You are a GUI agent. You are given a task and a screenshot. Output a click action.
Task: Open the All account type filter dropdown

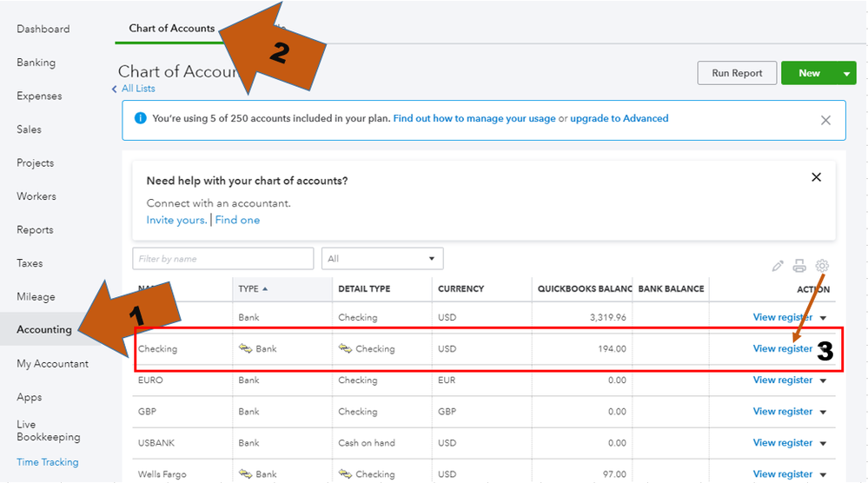382,258
